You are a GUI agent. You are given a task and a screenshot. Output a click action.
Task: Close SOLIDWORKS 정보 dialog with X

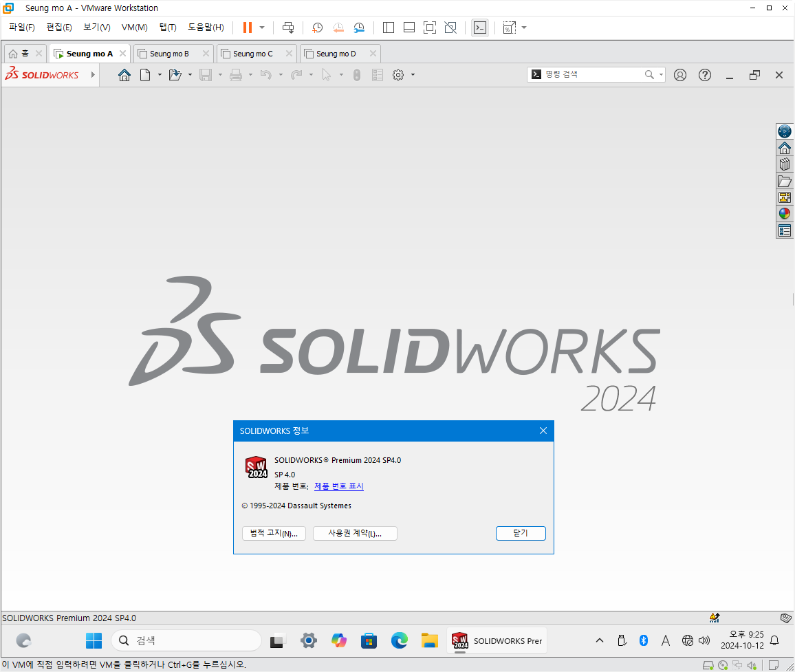pos(543,431)
